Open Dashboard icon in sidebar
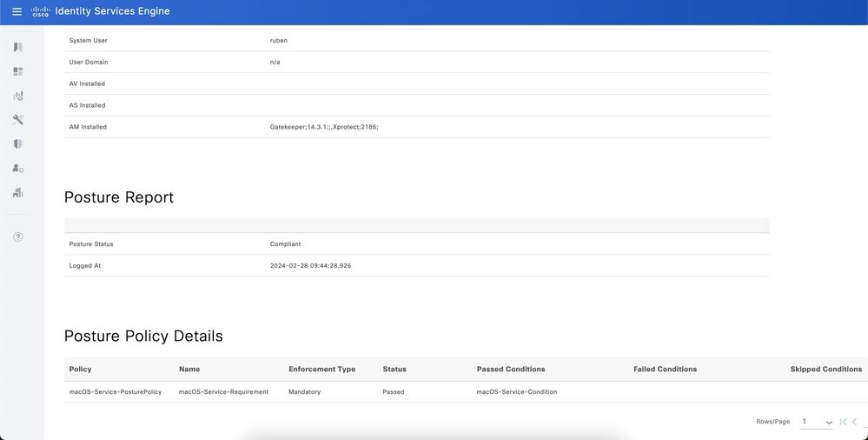 17,71
